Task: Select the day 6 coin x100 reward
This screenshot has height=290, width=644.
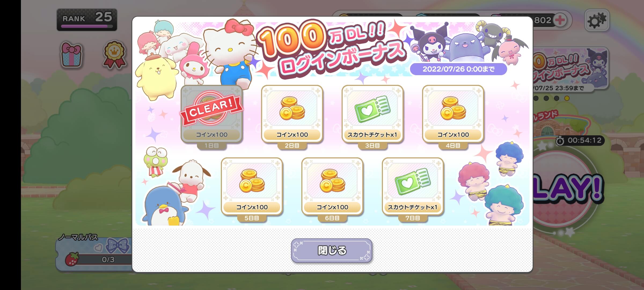Action: pyautogui.click(x=332, y=186)
